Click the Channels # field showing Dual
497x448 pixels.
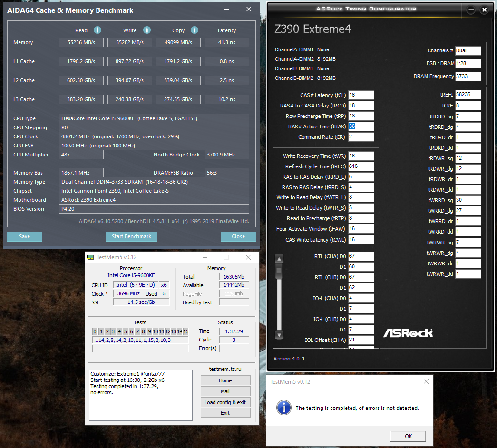click(468, 51)
